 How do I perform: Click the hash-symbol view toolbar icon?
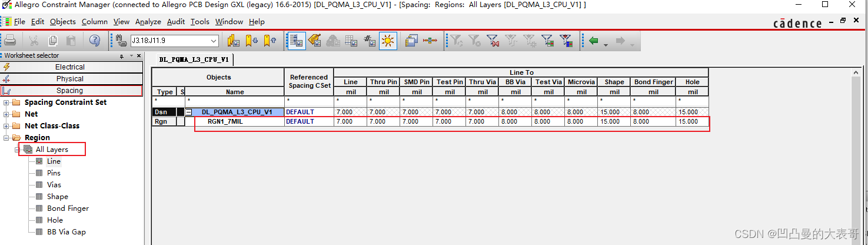370,41
